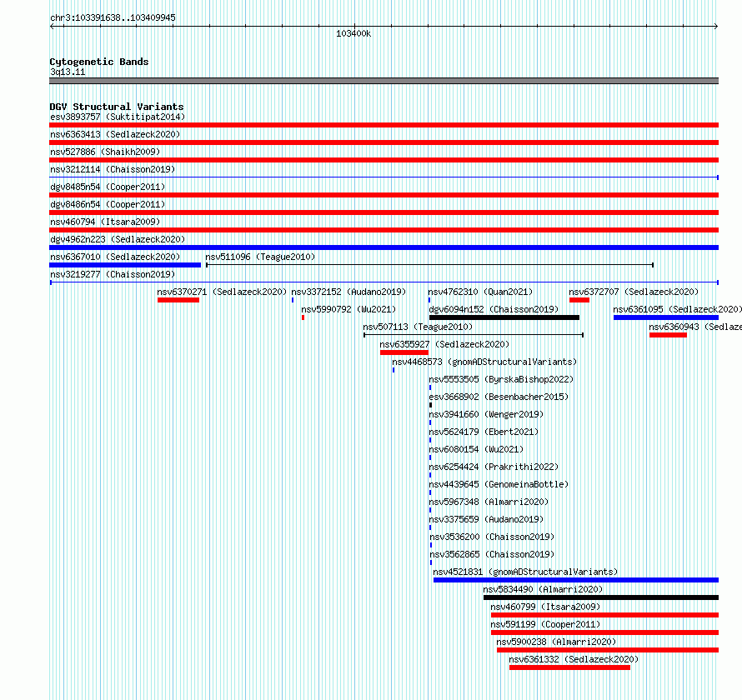Screen dimensions: 742x700
Task: Click the chr3:103391638..103409945 coordinate label
Action: point(113,17)
